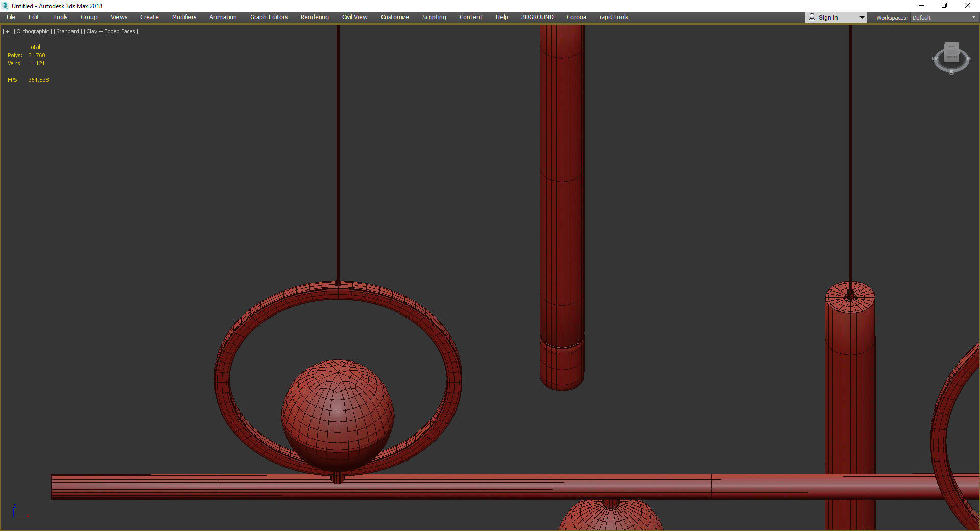Open the rapidTools menu

tap(613, 17)
